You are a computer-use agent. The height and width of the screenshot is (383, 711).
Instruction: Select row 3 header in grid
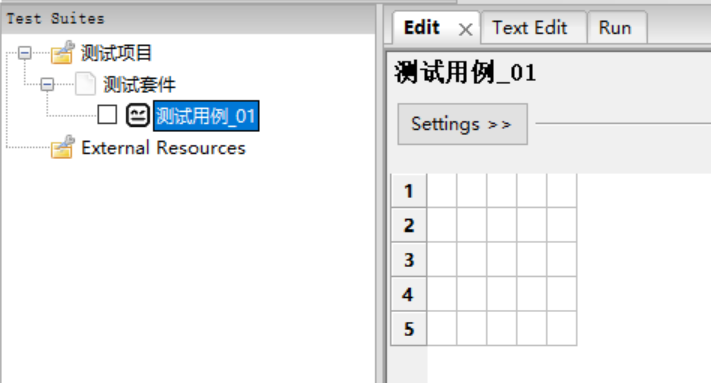(409, 260)
